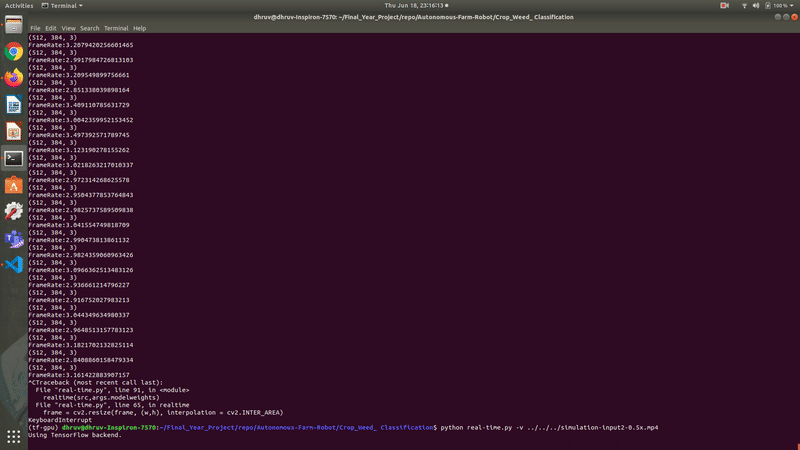Open the Terminal menu in menu bar
800x450 pixels.
click(116, 29)
